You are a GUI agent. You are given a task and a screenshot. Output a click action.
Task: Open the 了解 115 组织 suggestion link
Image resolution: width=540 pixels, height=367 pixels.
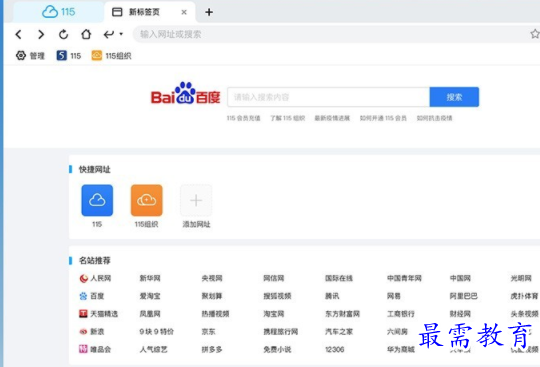(288, 118)
